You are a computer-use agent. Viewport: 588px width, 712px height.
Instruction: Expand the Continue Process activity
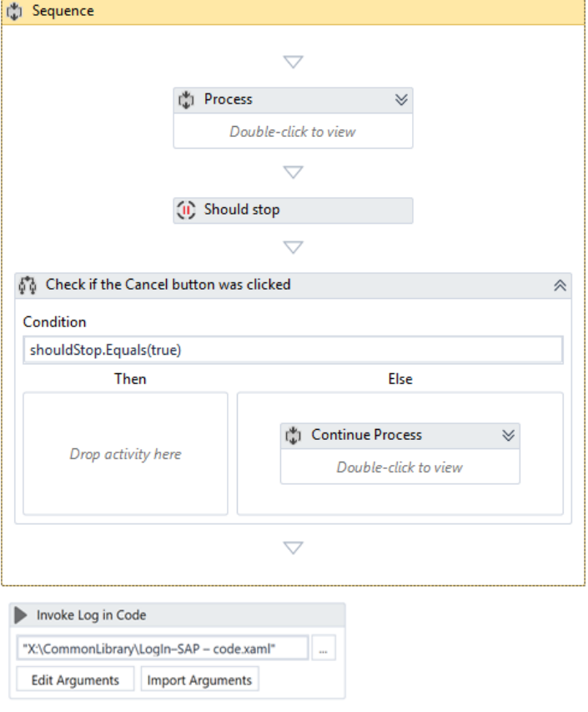pyautogui.click(x=508, y=436)
